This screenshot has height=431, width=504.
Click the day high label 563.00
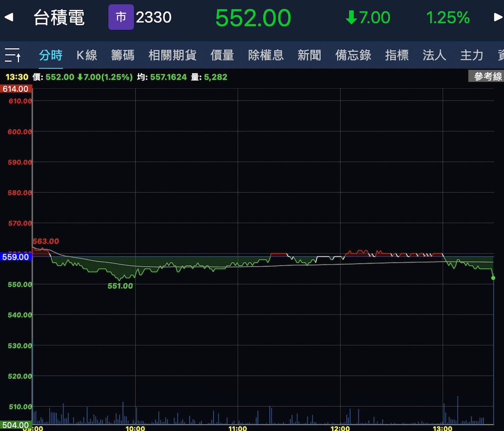(x=46, y=241)
